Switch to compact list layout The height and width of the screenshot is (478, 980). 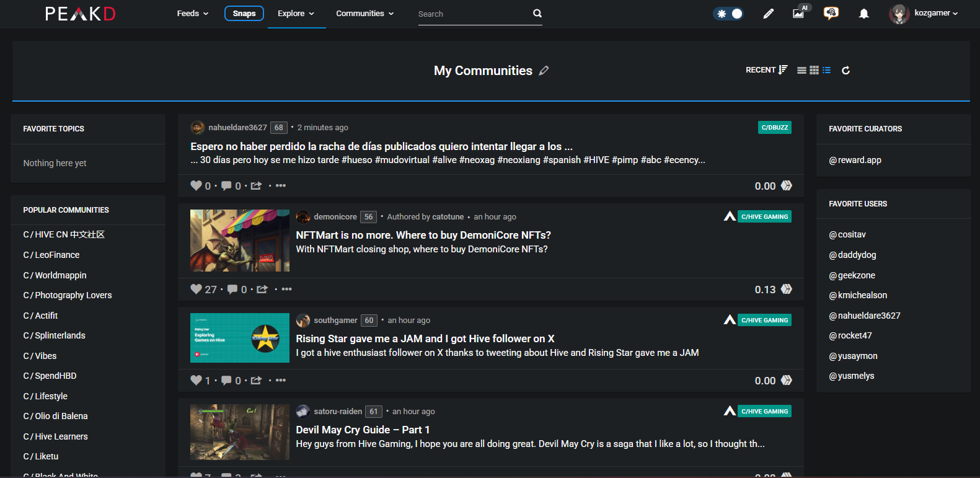(801, 70)
